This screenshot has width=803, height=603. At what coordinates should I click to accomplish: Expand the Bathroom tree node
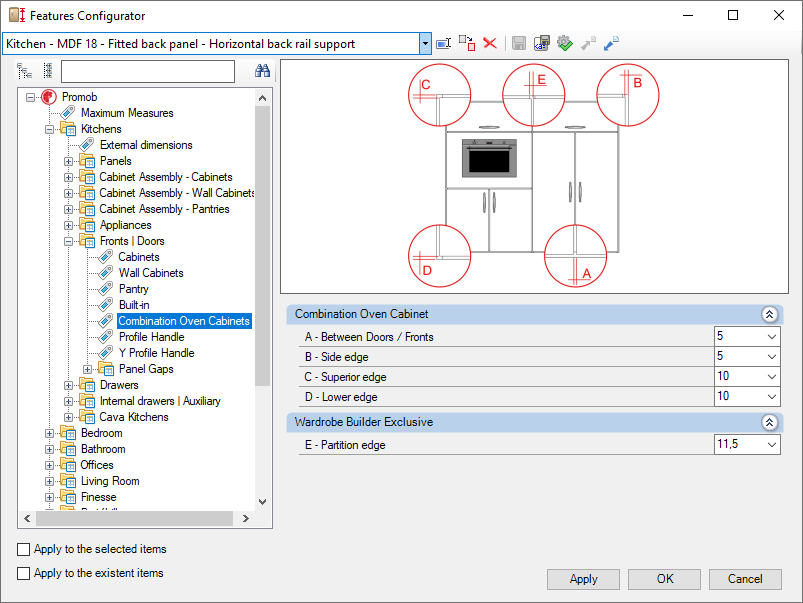(49, 449)
